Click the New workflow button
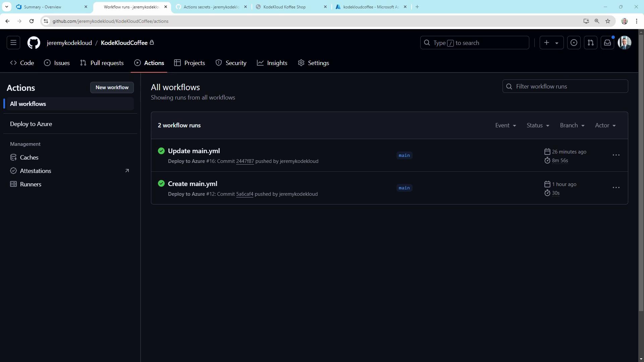The width and height of the screenshot is (644, 362). click(x=112, y=87)
